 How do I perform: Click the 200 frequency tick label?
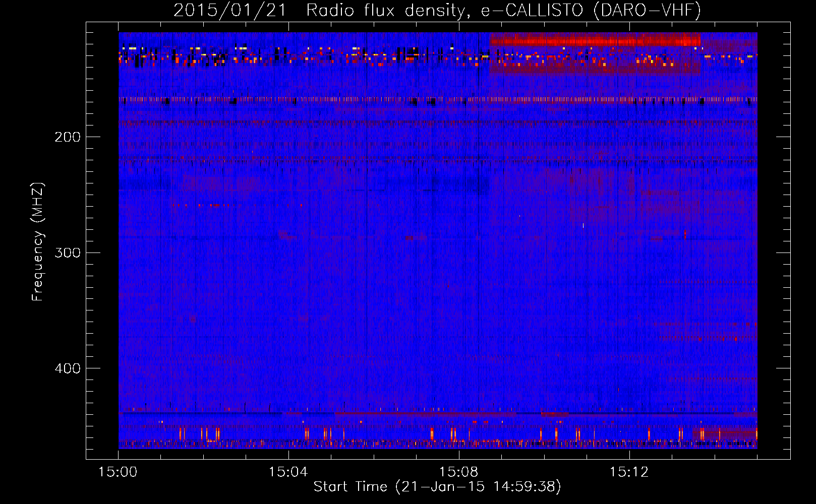click(x=68, y=137)
